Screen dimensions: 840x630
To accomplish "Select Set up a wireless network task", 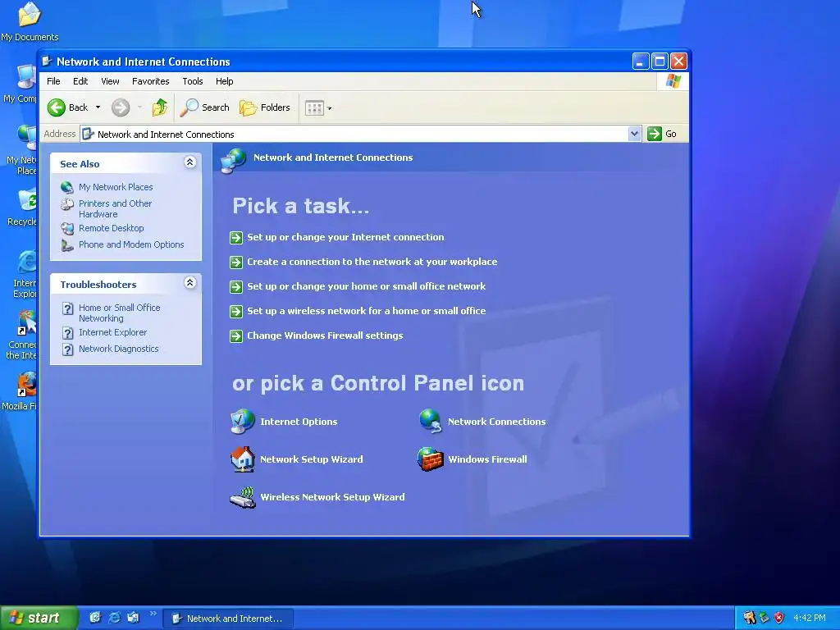I will (x=367, y=311).
